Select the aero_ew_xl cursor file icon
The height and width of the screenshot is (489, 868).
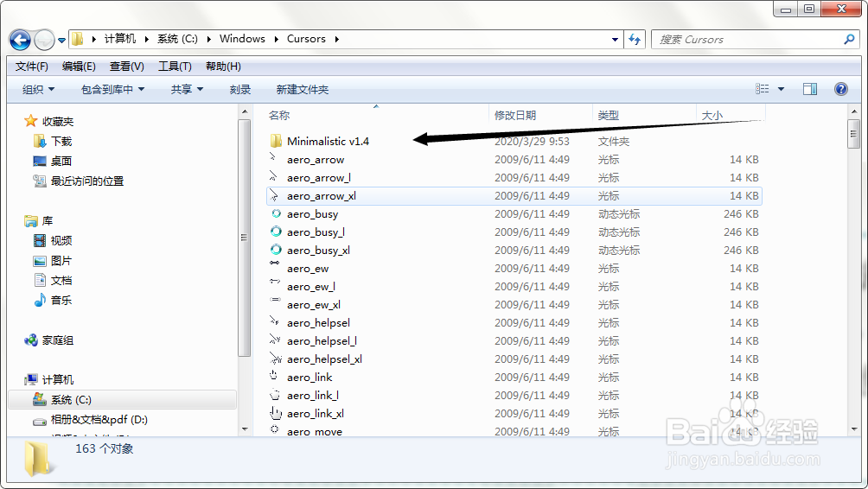(275, 299)
